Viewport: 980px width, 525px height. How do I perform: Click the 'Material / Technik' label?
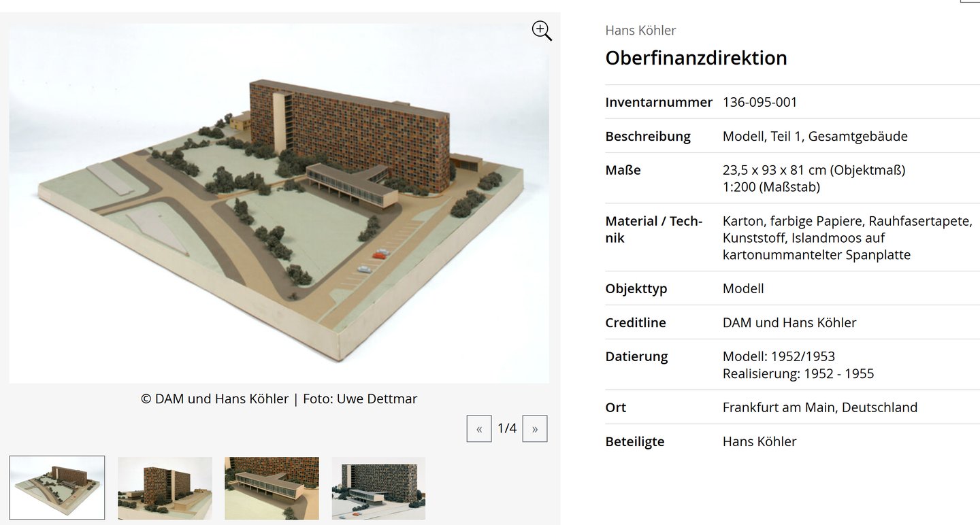tap(653, 229)
